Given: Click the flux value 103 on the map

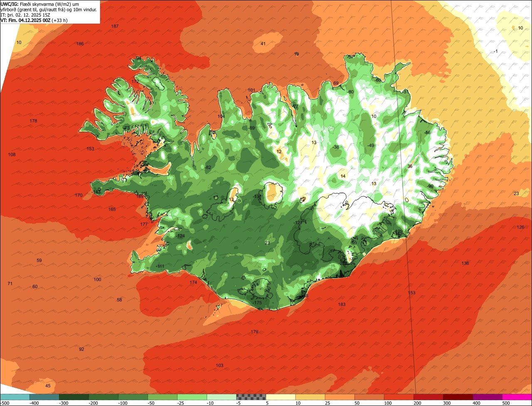Looking at the screenshot, I should pyautogui.click(x=219, y=366).
